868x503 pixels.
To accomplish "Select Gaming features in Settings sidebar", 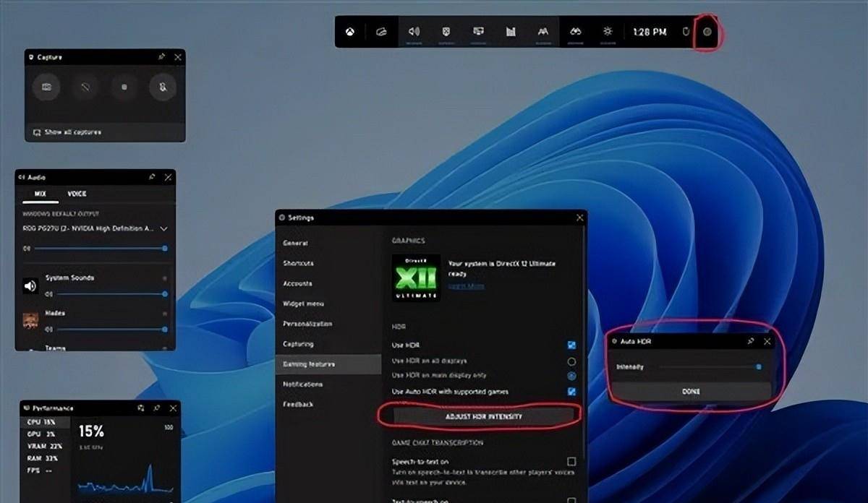I will pyautogui.click(x=328, y=364).
